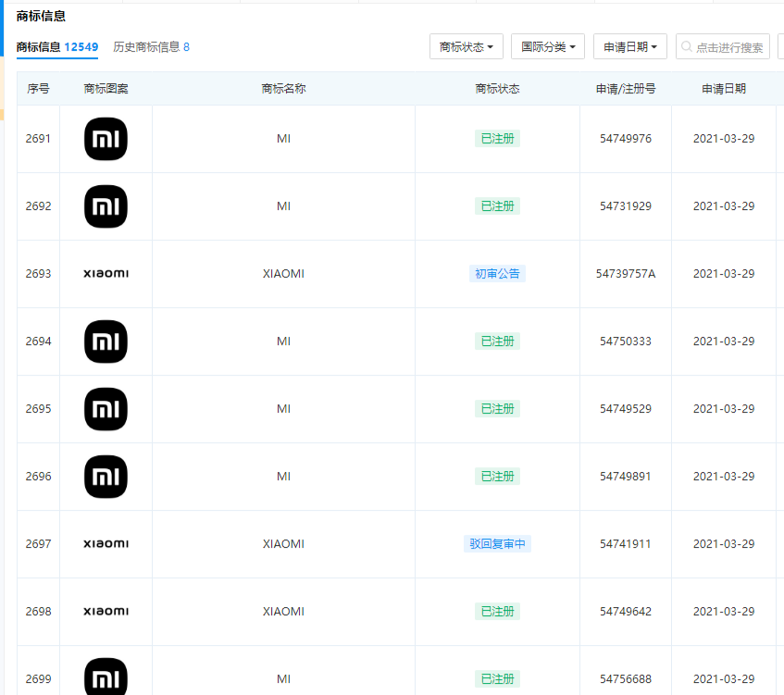This screenshot has height=695, width=784.
Task: Click 已注册 status tag in row 2699
Action: pos(497,678)
